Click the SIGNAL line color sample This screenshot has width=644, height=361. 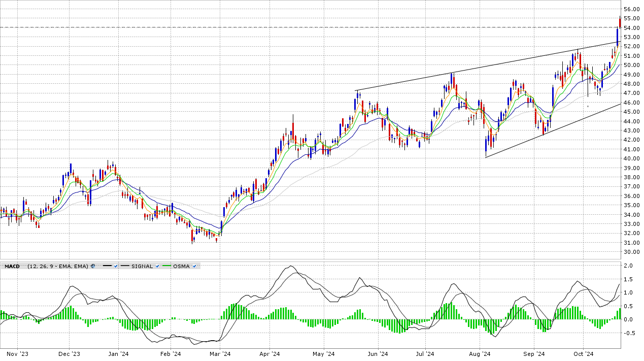point(125,266)
